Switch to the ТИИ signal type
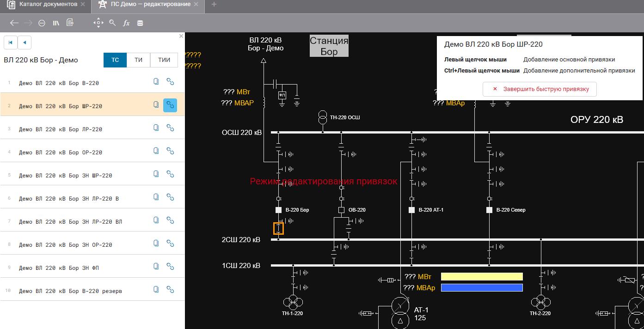The width and height of the screenshot is (644, 329). tap(164, 60)
